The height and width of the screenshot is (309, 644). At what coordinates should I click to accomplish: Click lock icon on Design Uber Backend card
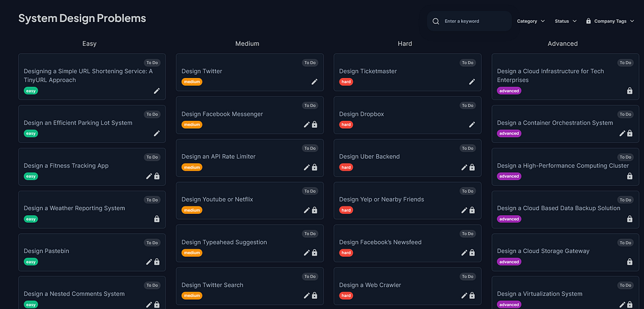coord(472,167)
